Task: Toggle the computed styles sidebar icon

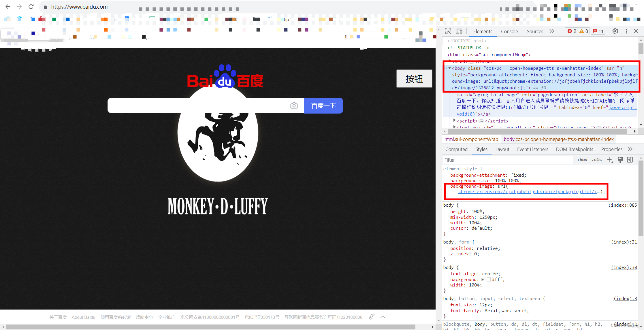Action: [630, 160]
